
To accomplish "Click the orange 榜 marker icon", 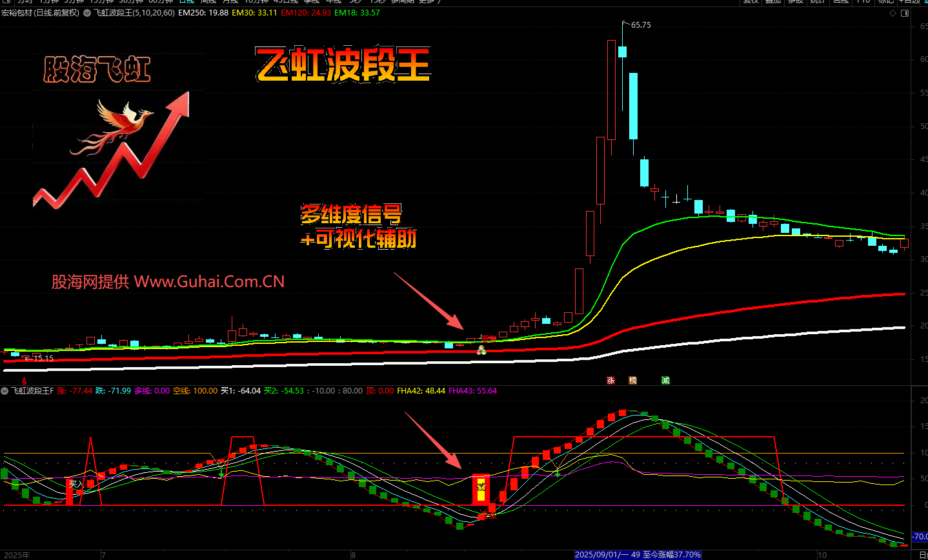I will [632, 381].
